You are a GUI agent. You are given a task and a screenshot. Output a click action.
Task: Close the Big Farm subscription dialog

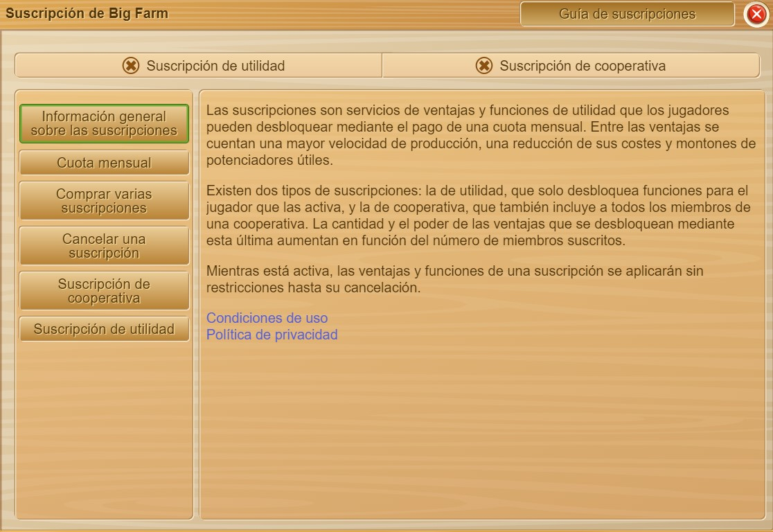tap(756, 14)
